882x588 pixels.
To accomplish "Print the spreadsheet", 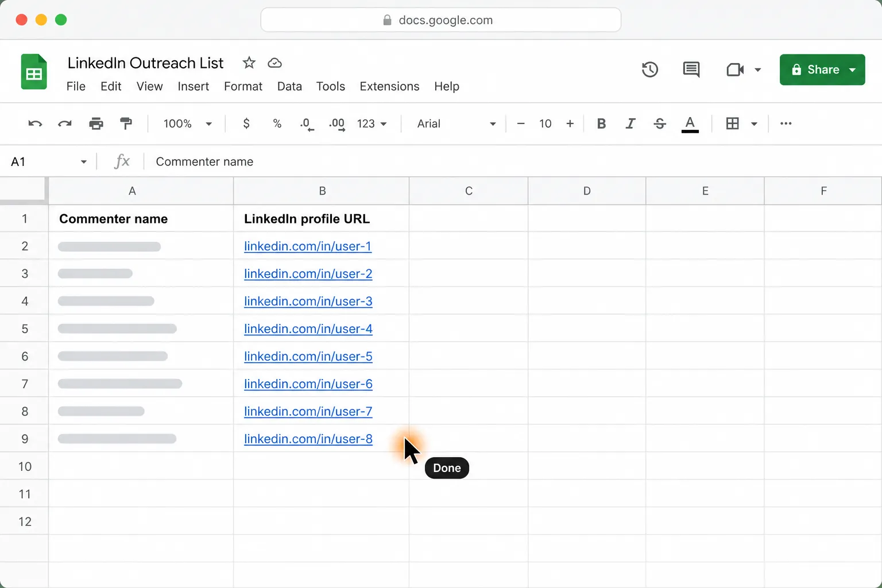I will (x=96, y=123).
